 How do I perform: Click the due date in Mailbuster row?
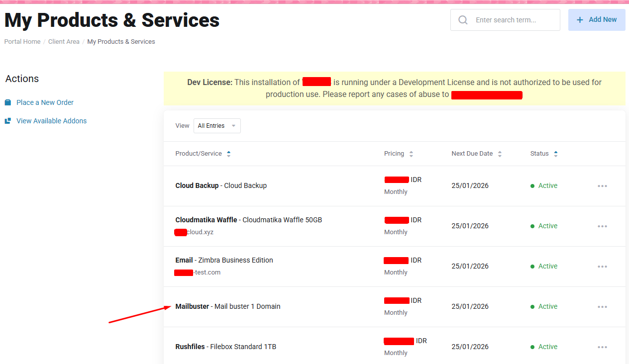[x=470, y=306]
